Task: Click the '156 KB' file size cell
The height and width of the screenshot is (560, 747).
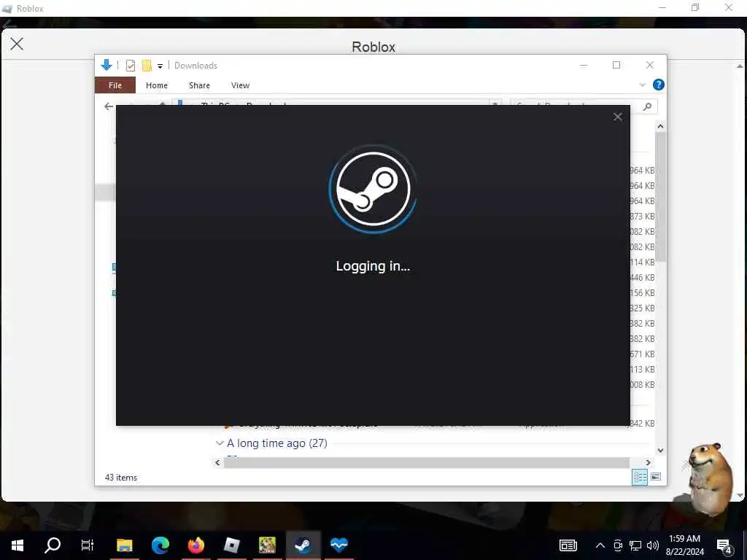Action: coord(642,293)
